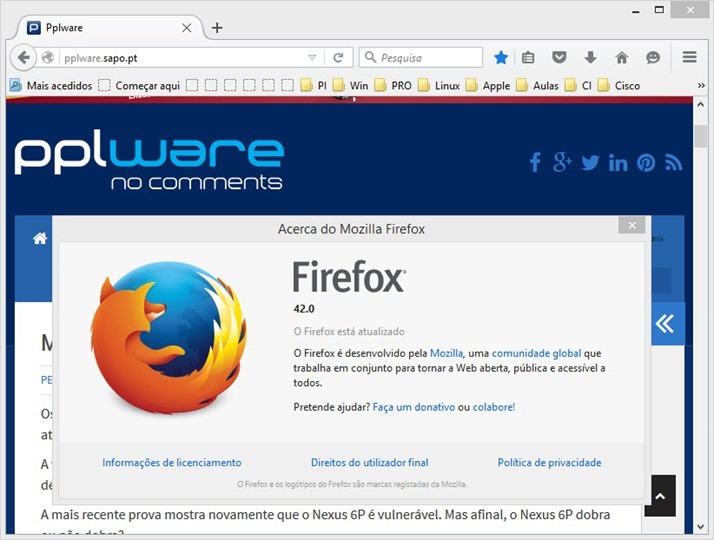Go to Home via house icon

pyautogui.click(x=622, y=58)
